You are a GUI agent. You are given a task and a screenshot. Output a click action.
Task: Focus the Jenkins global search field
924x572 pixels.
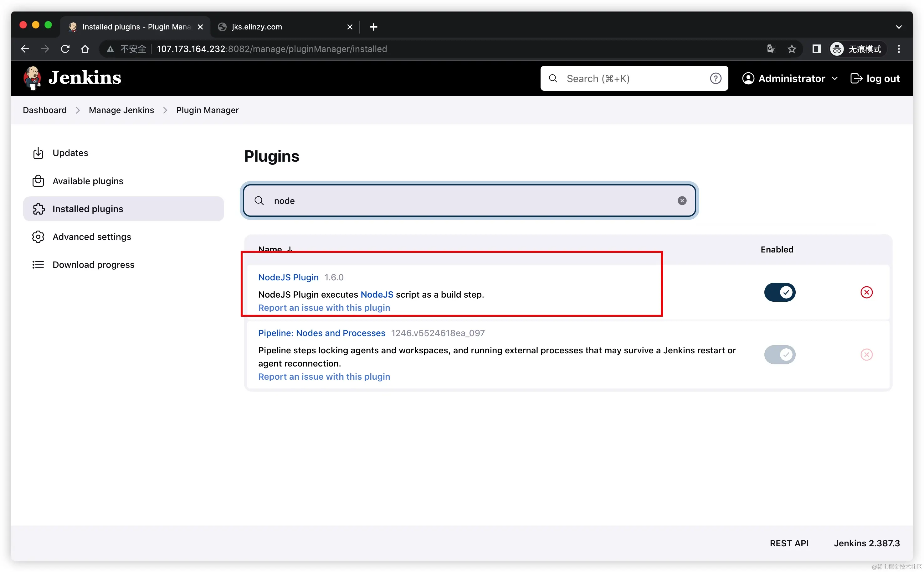(x=634, y=78)
